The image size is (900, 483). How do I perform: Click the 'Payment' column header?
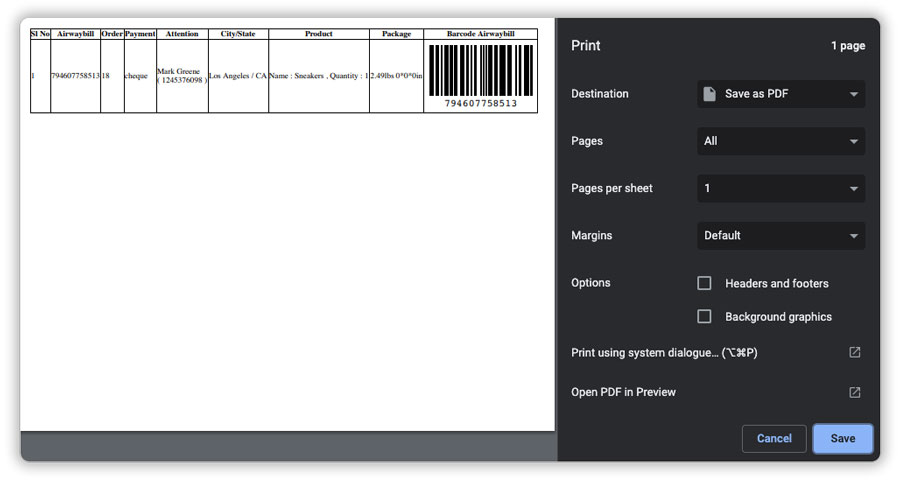(140, 34)
